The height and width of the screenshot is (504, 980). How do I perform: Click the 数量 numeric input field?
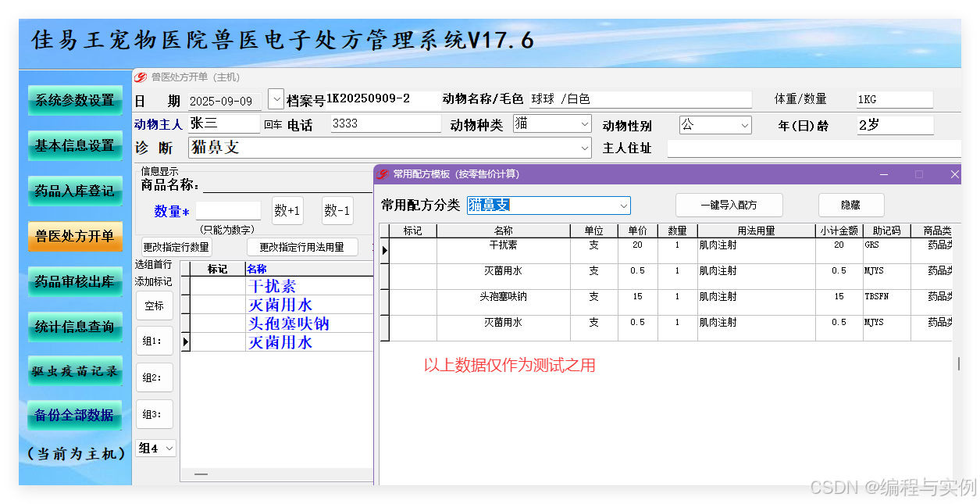click(228, 211)
